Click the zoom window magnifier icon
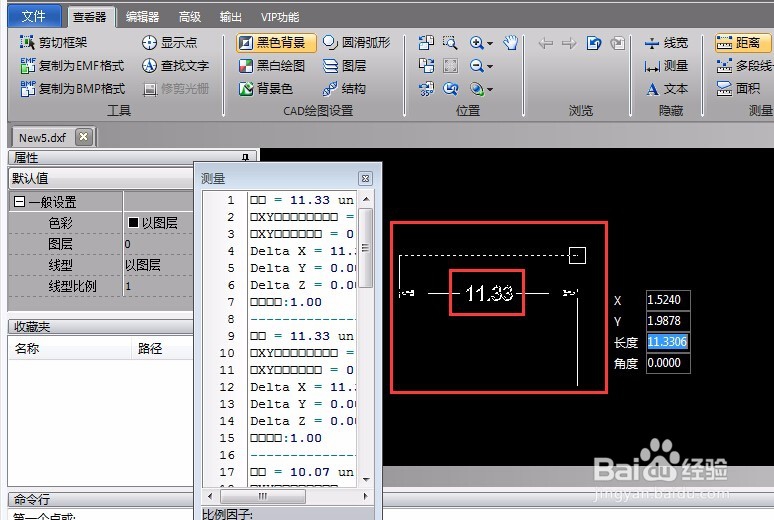 click(x=450, y=42)
